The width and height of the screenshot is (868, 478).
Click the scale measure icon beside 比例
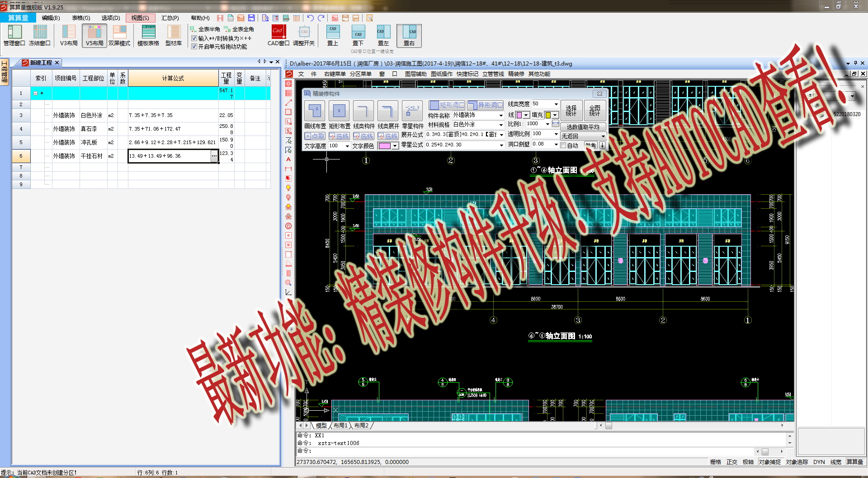pos(556,124)
